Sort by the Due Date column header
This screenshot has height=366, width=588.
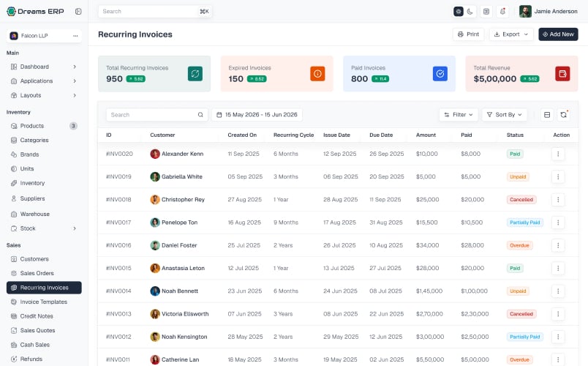pos(381,135)
